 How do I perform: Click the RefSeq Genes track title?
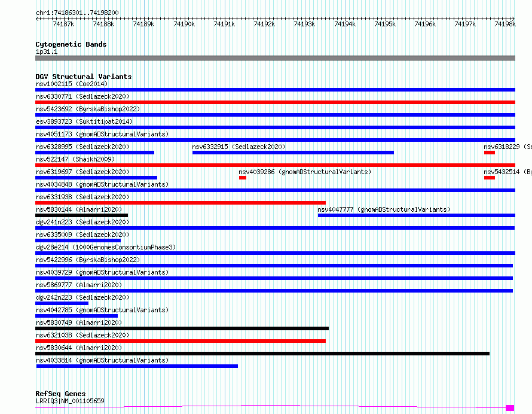coord(60,394)
